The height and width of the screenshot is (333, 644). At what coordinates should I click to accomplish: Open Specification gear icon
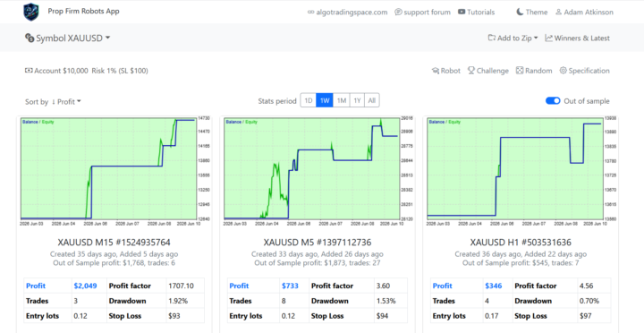click(x=563, y=71)
